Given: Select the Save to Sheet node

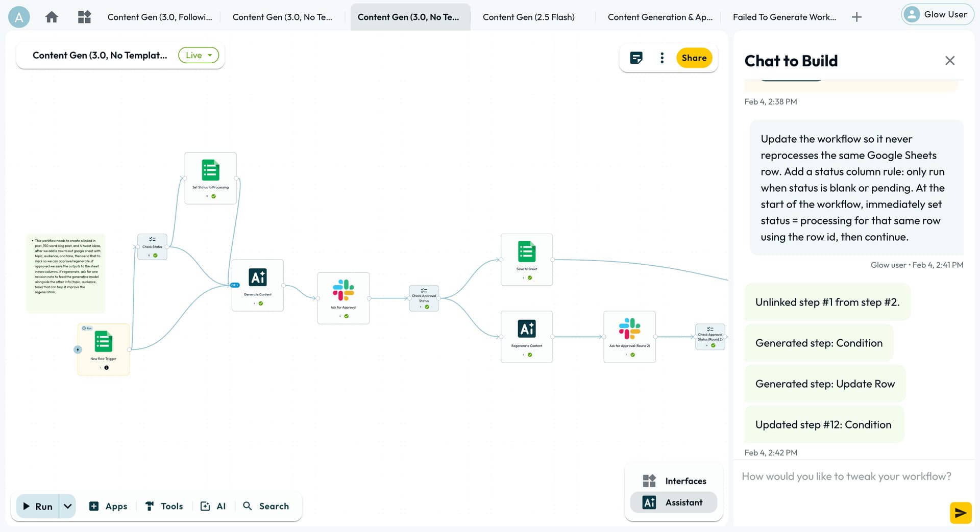Looking at the screenshot, I should (x=527, y=259).
